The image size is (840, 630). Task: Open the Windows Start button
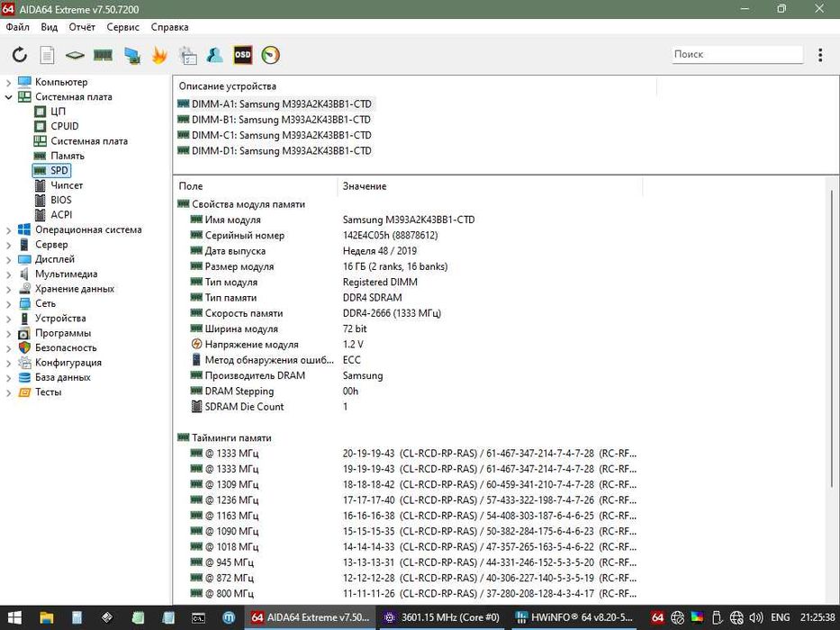(x=14, y=617)
